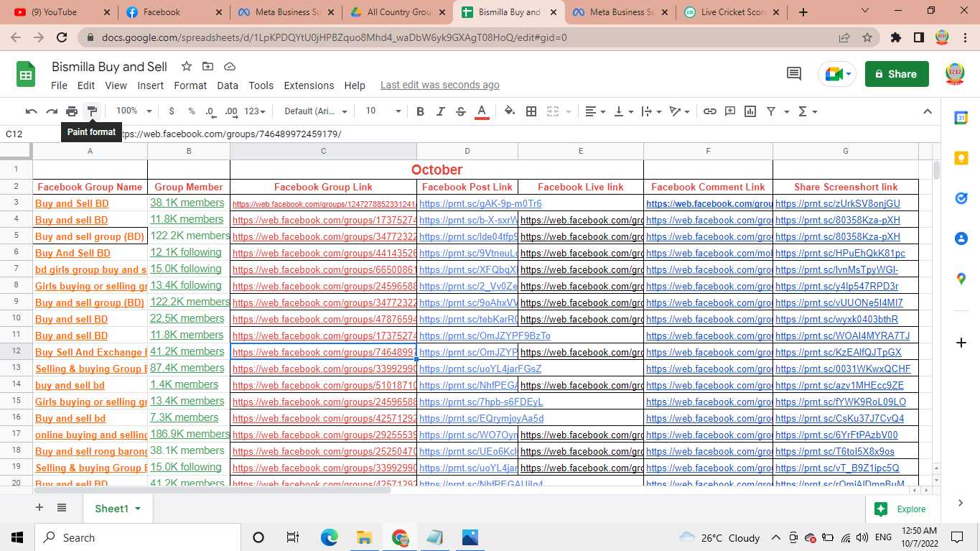
Task: Open Google Calendar in side panel
Action: 961,118
